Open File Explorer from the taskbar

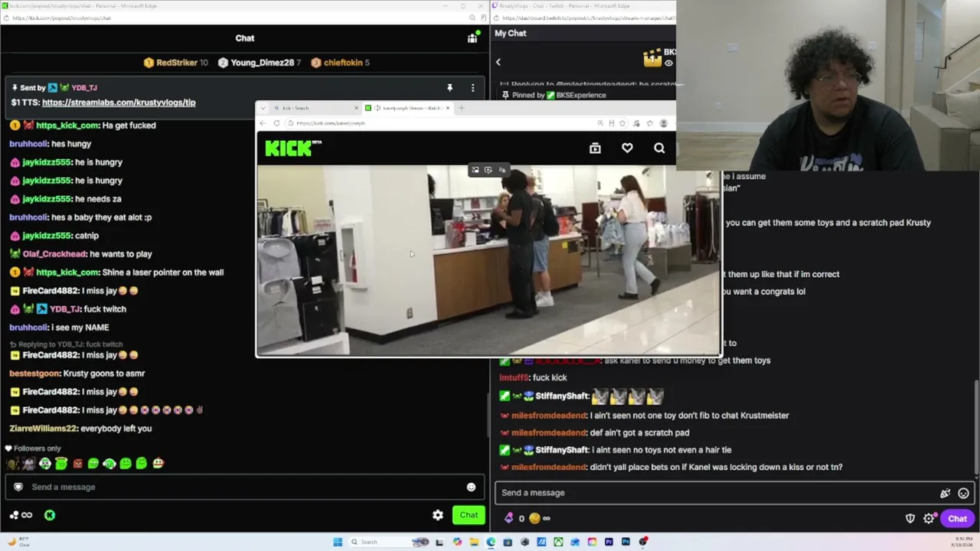pos(474,542)
